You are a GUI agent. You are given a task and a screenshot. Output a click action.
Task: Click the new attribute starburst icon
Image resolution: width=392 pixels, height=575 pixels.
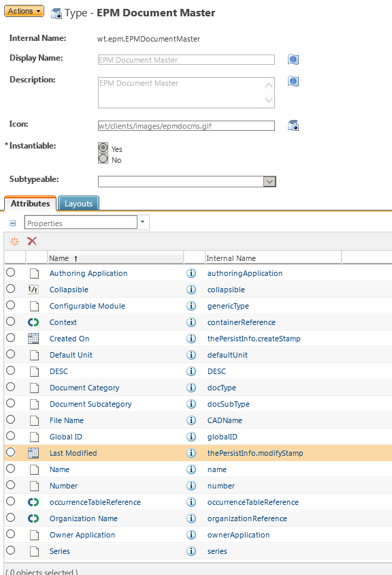click(15, 241)
